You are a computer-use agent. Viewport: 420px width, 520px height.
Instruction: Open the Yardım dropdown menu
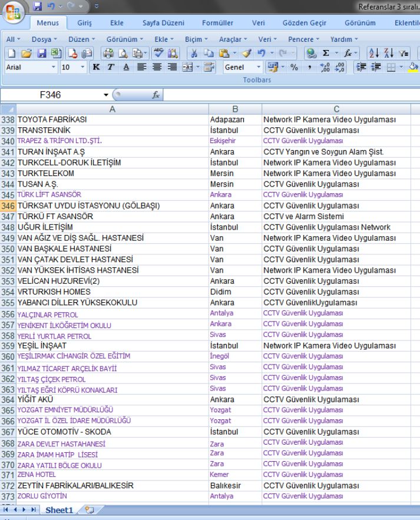pyautogui.click(x=344, y=39)
